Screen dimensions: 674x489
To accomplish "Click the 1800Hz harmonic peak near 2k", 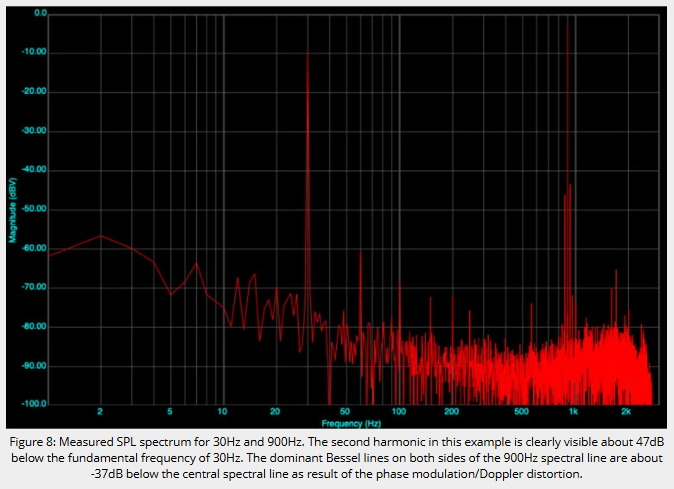I will pos(616,273).
